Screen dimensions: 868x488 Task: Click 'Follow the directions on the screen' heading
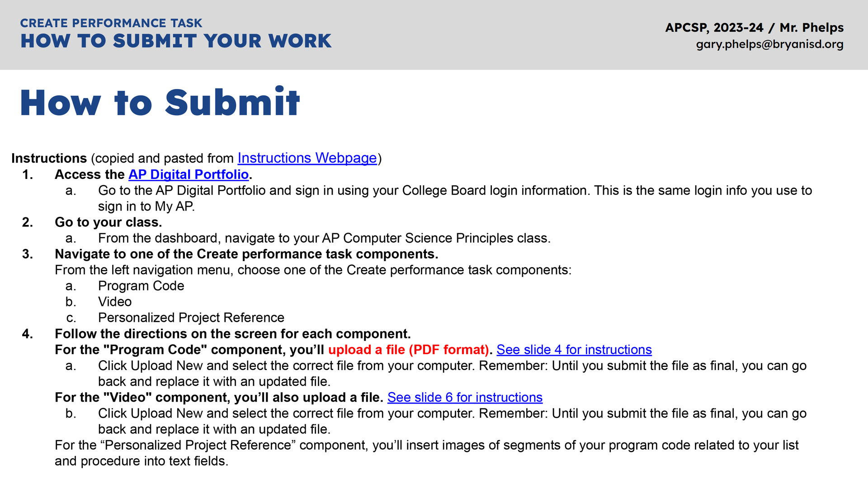(x=232, y=334)
